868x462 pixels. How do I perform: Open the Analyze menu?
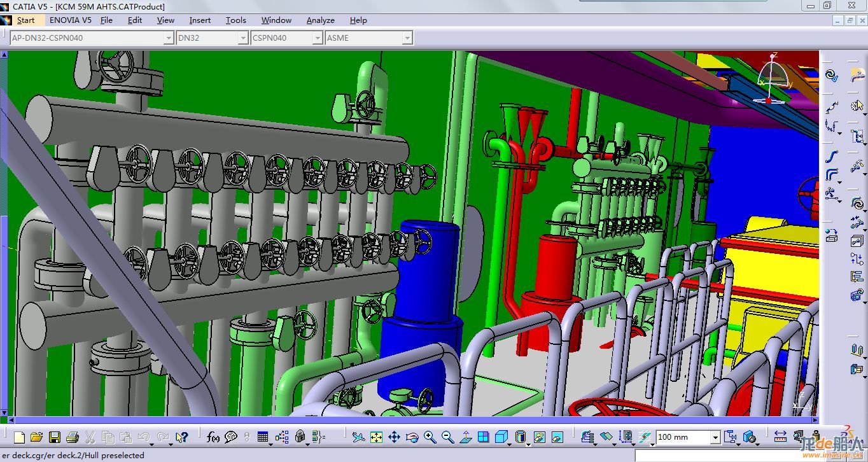point(320,20)
